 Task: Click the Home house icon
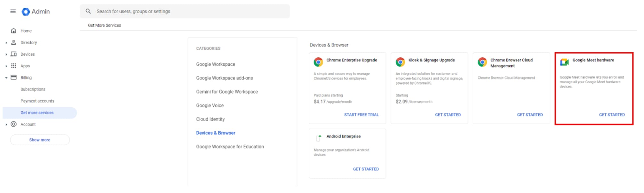(x=13, y=31)
